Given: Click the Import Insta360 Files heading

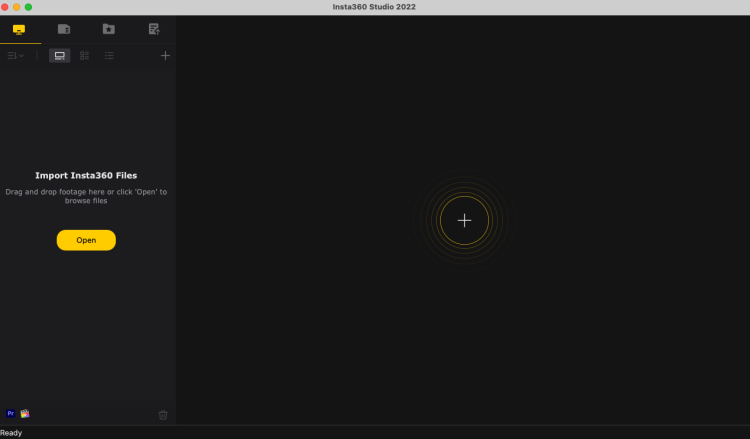Looking at the screenshot, I should 86,176.
